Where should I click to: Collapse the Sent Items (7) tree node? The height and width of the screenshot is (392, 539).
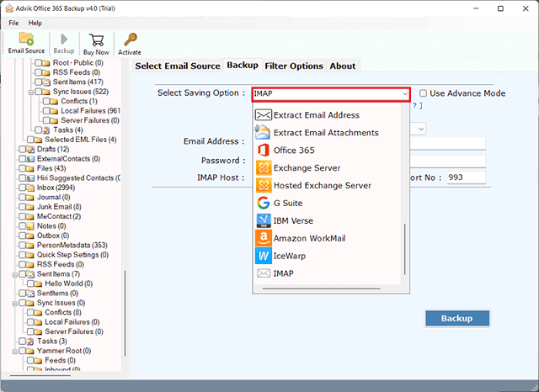(15, 274)
